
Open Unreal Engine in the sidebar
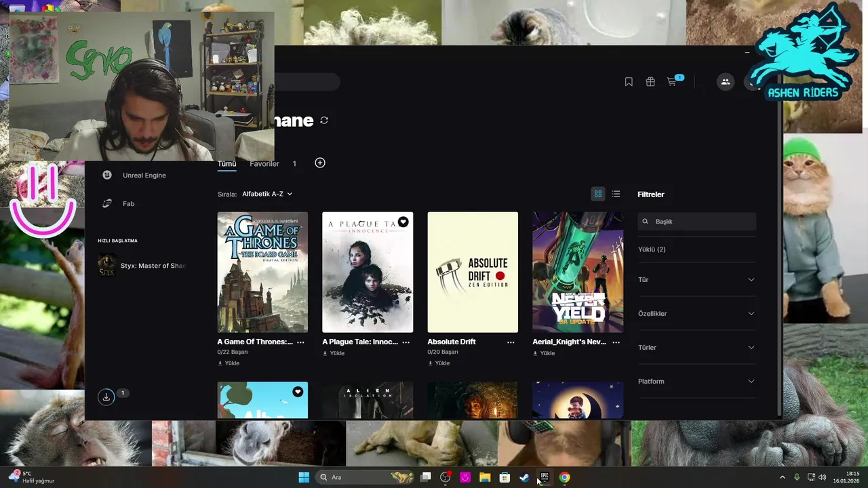(134, 175)
